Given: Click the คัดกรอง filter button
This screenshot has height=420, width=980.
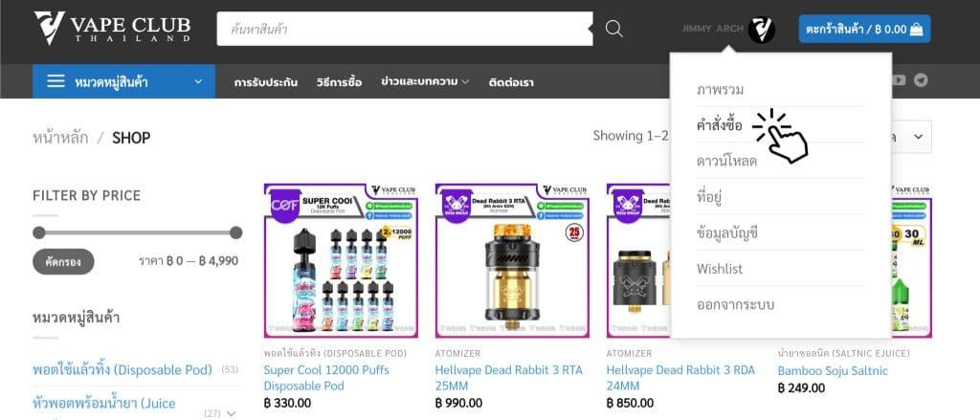Looking at the screenshot, I should coord(63,262).
